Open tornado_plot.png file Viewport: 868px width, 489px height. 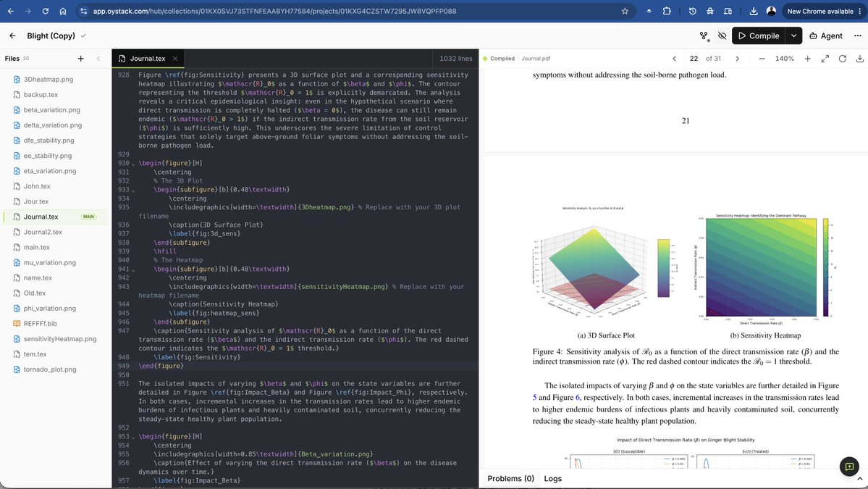(x=50, y=369)
